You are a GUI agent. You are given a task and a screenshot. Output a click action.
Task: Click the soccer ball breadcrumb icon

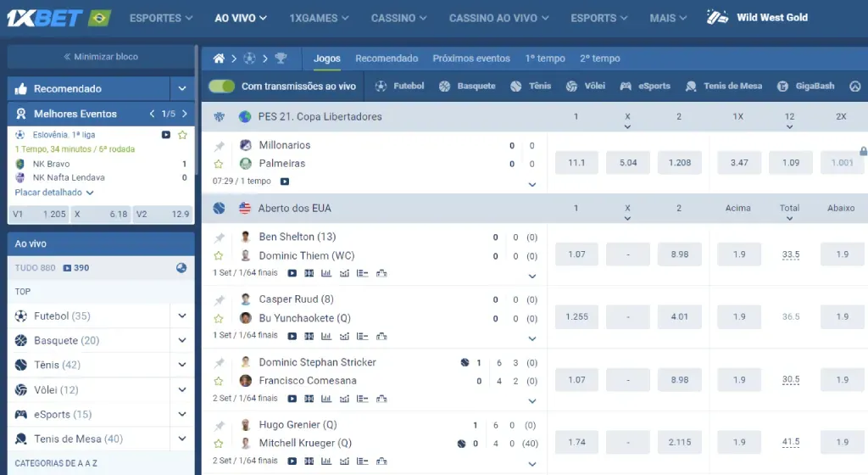[x=250, y=59]
